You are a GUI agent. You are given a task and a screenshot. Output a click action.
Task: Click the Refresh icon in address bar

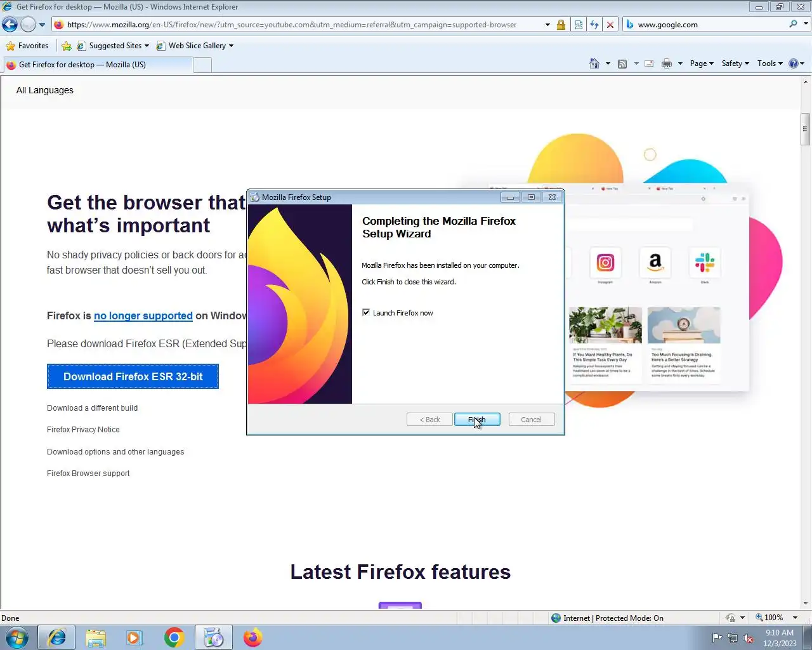pyautogui.click(x=594, y=25)
